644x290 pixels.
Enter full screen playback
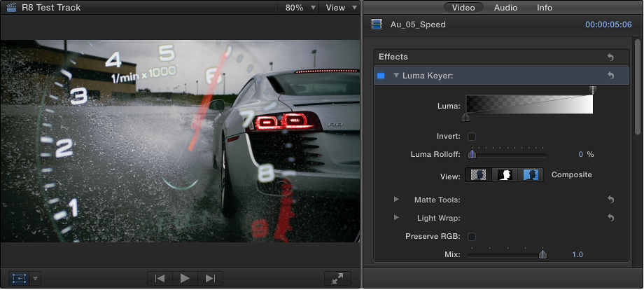[337, 279]
